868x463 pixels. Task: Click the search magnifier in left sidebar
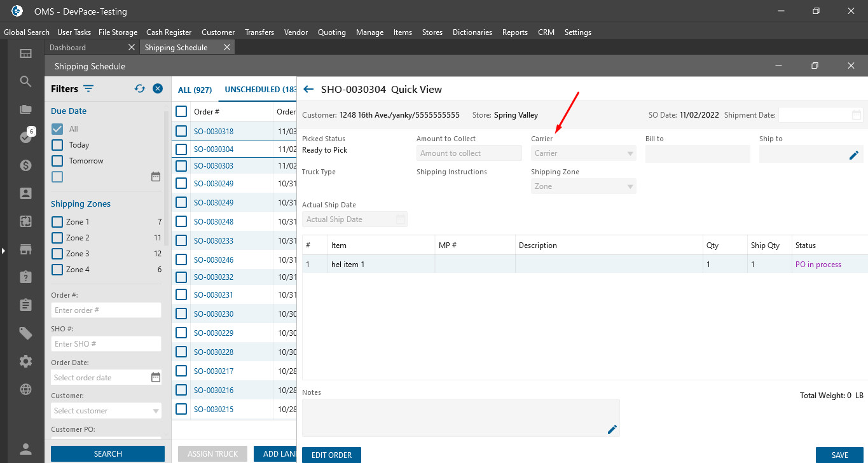[x=25, y=81]
